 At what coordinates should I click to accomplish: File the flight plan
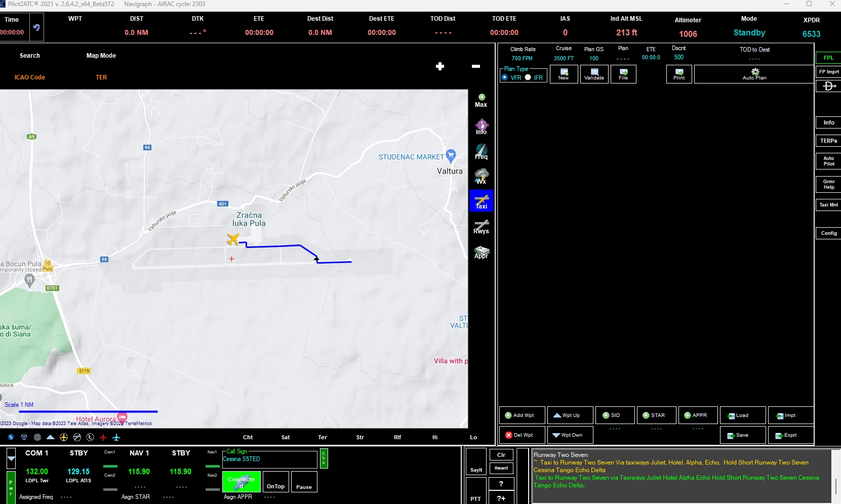(x=623, y=74)
